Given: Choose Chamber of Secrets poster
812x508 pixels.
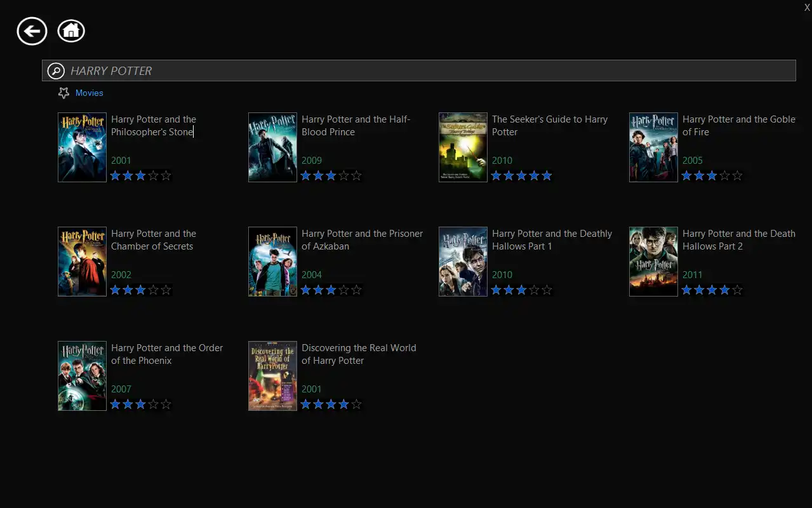Looking at the screenshot, I should pos(82,262).
